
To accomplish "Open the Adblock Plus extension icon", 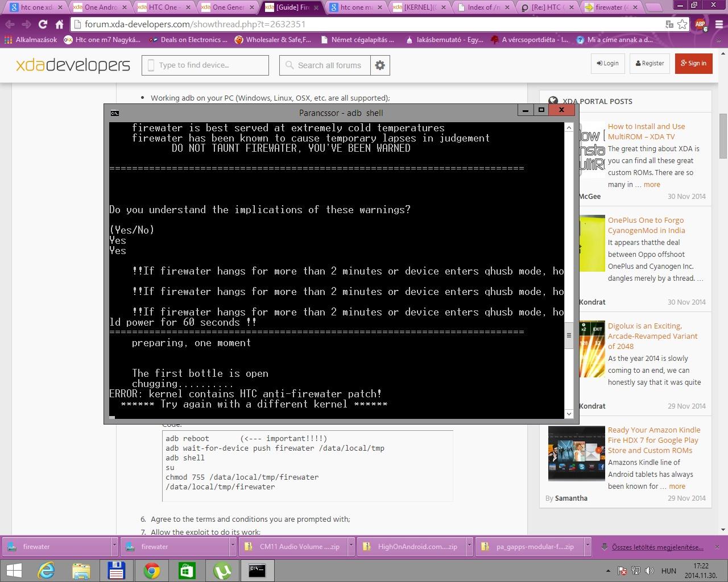I will coord(701,24).
